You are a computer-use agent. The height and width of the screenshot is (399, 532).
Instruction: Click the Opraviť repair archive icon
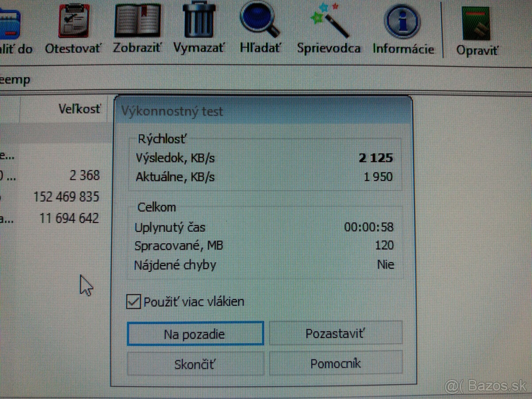477,22
